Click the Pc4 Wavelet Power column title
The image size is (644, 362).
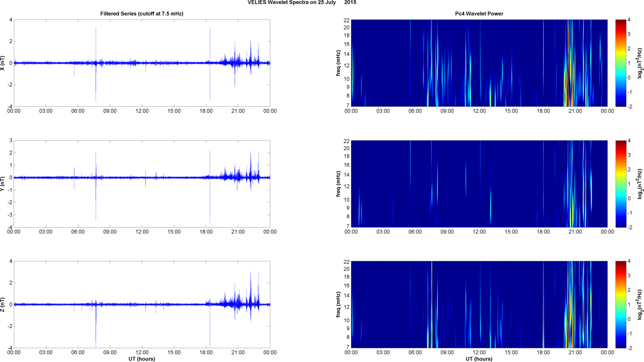(x=479, y=14)
